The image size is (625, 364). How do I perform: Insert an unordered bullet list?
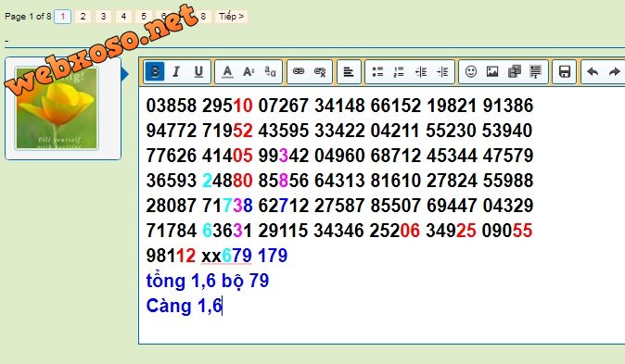click(x=377, y=72)
